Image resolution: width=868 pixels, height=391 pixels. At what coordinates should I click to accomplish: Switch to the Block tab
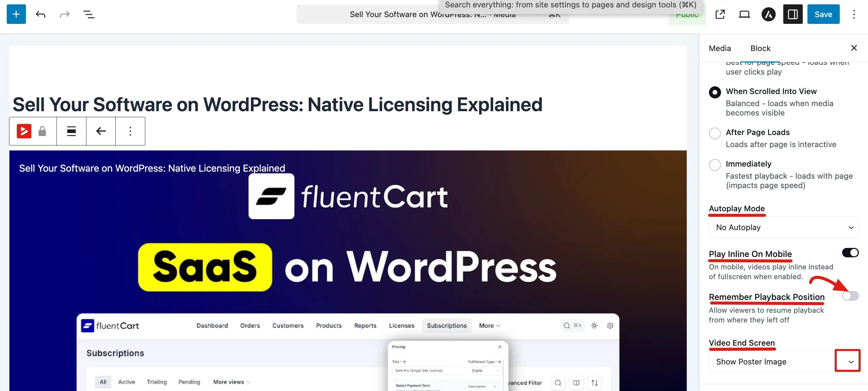(760, 48)
